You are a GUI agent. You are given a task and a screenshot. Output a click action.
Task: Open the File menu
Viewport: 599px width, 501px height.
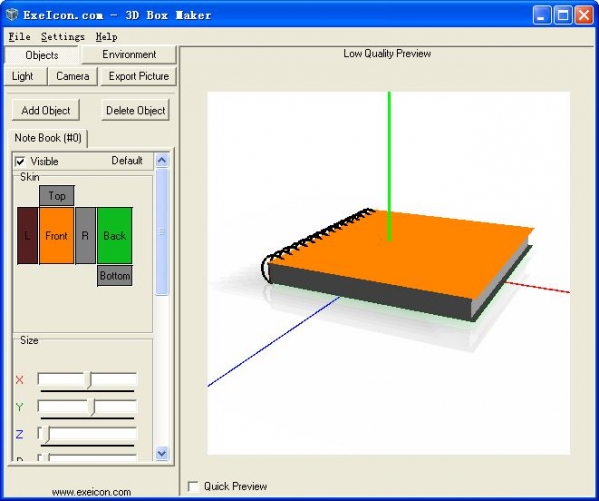(x=19, y=37)
